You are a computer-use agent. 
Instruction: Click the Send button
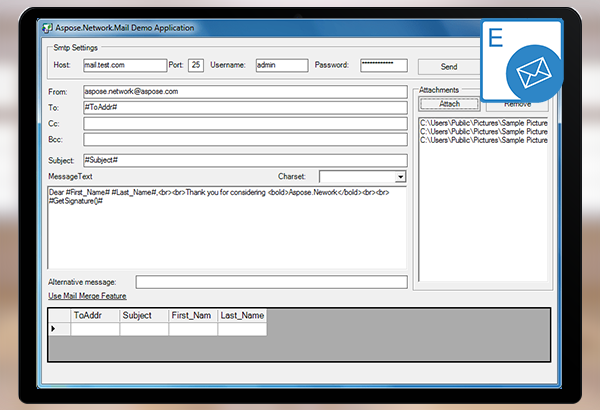pyautogui.click(x=448, y=67)
